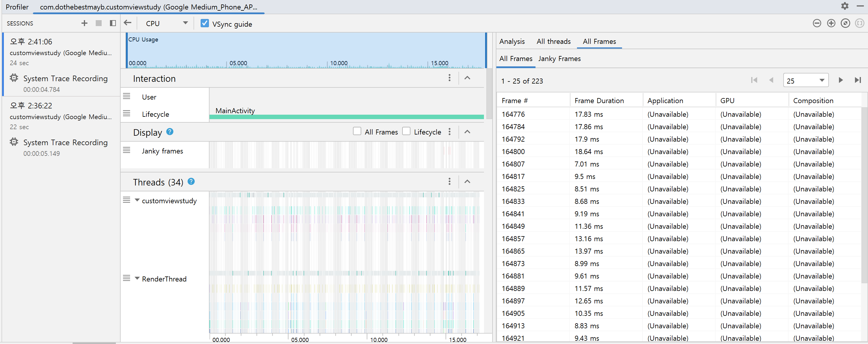
Task: Open the Display help question mark icon
Action: (170, 132)
